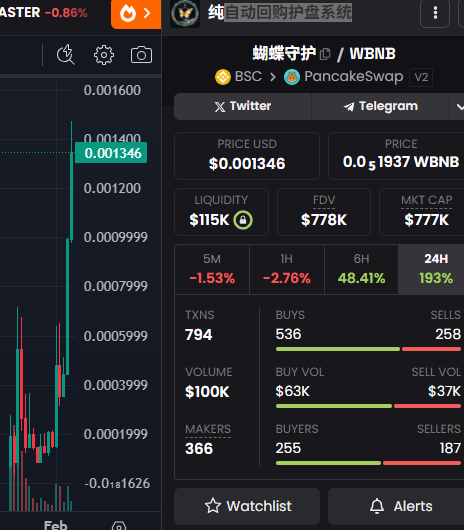Image resolution: width=464 pixels, height=530 pixels.
Task: Click the PRICE USD $0.001346 box
Action: [x=247, y=156]
